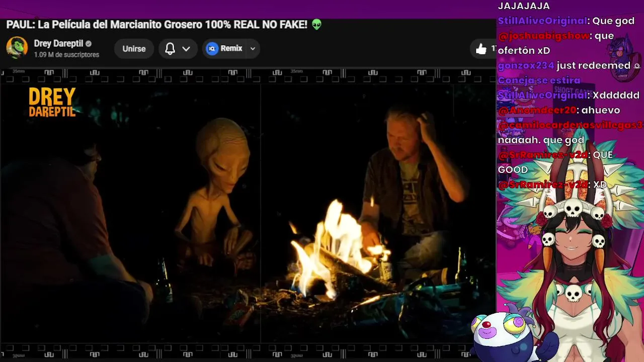Open the Drey Dareptil channel avatar
Viewport: 644px width, 362px height.
(x=17, y=48)
